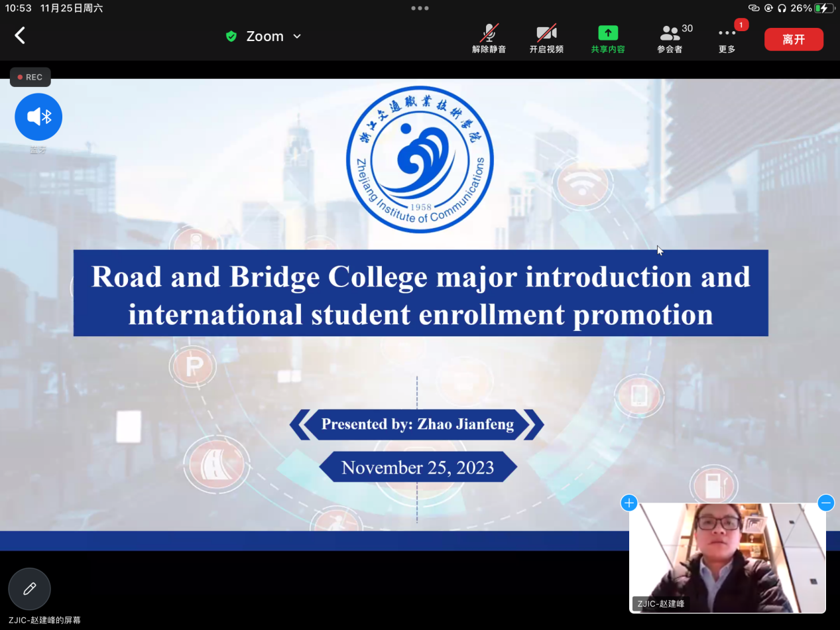The height and width of the screenshot is (630, 840).
Task: Open participants list (参会者)
Action: pyautogui.click(x=671, y=38)
